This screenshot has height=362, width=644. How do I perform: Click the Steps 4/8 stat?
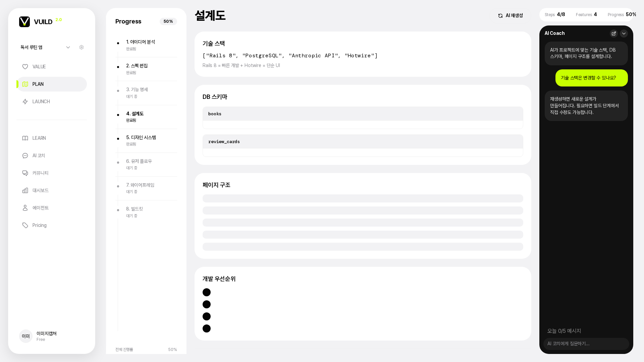(x=555, y=14)
